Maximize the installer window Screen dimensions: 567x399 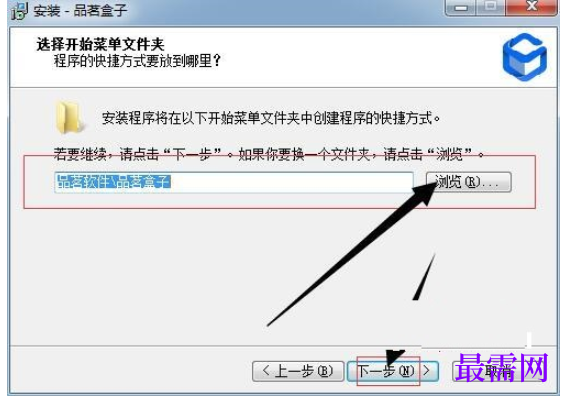490,7
